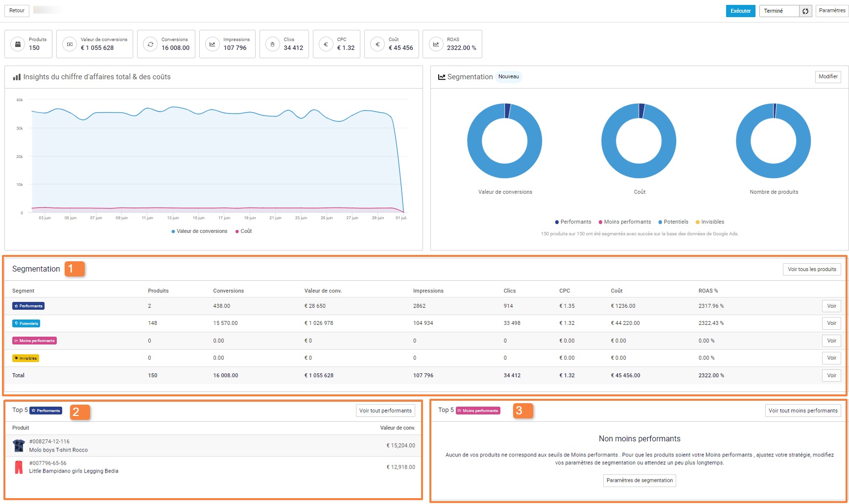
Task: Click the Terminé status field
Action: (x=779, y=11)
